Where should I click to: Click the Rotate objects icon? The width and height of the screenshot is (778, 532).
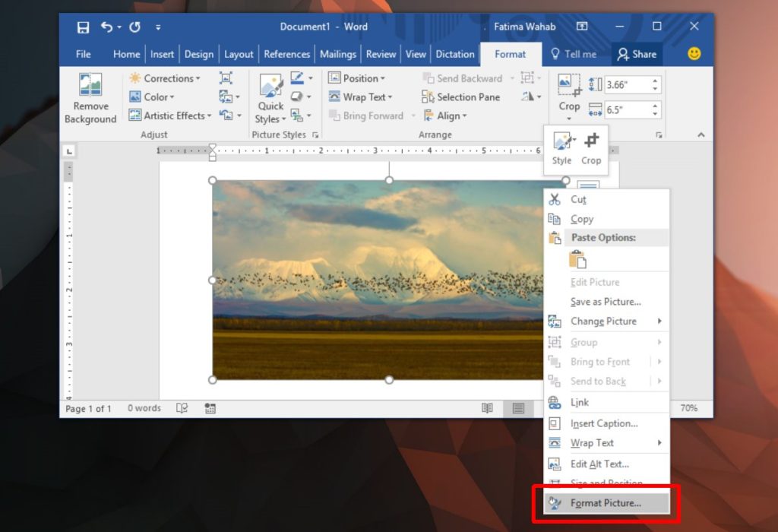[527, 97]
